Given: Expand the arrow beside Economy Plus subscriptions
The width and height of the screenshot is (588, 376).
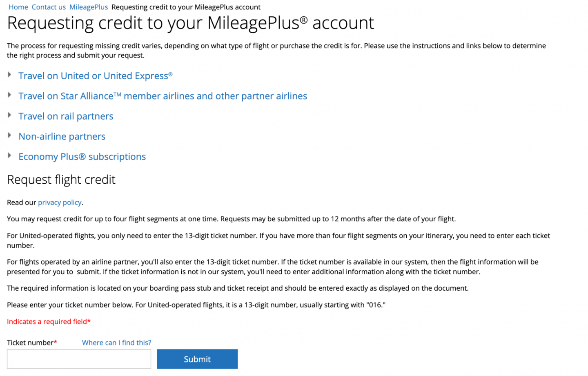Looking at the screenshot, I should click(9, 156).
